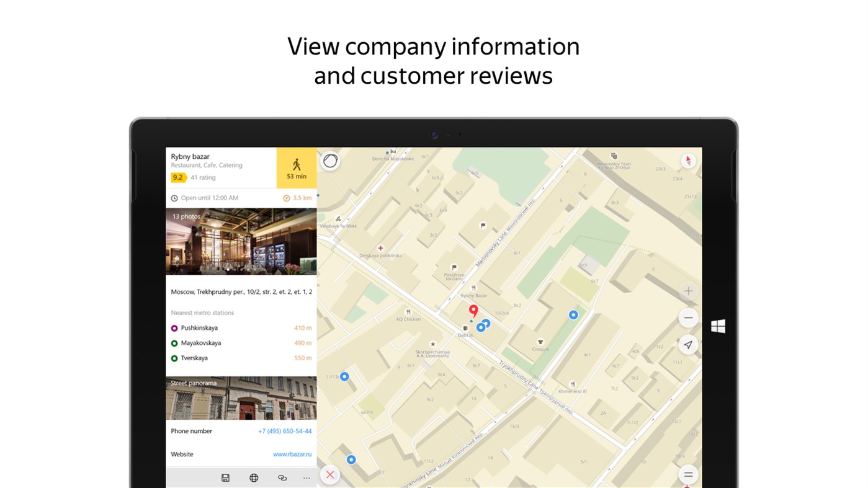Click the red pin marking Rybny Bazar
868x488 pixels.
pos(473,310)
